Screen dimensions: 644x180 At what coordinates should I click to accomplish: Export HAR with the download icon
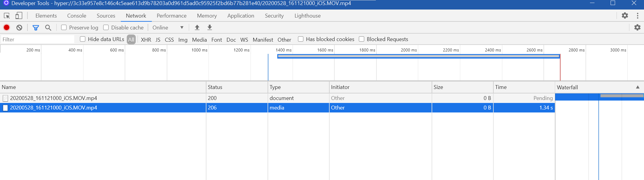pos(210,27)
